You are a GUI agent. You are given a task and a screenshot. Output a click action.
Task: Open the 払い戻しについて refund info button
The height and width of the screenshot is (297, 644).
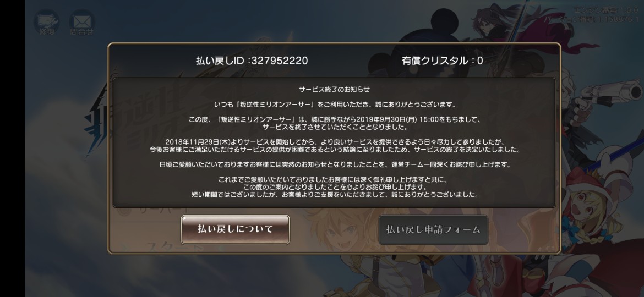[x=236, y=229]
